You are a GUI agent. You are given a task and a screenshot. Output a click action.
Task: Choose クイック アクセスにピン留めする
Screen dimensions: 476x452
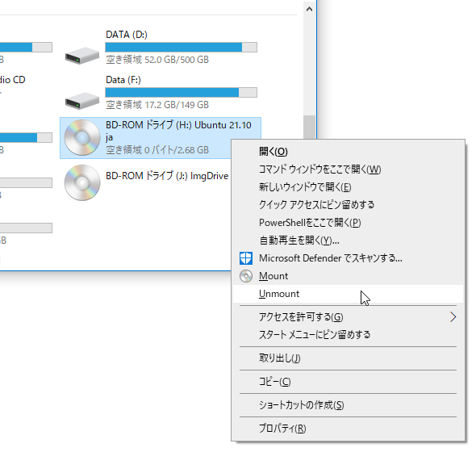(348, 205)
